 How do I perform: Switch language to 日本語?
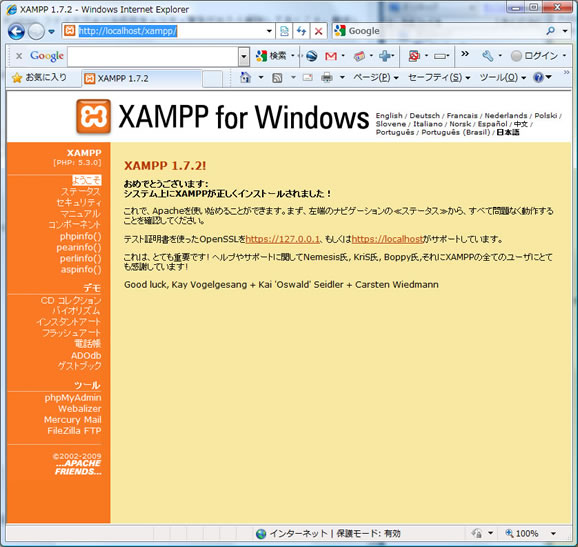click(508, 132)
